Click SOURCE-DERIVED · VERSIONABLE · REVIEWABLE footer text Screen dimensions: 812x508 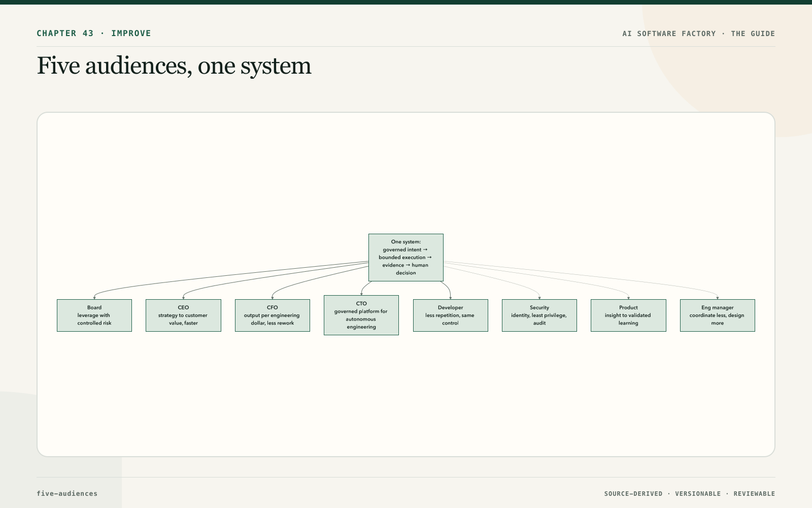click(690, 494)
